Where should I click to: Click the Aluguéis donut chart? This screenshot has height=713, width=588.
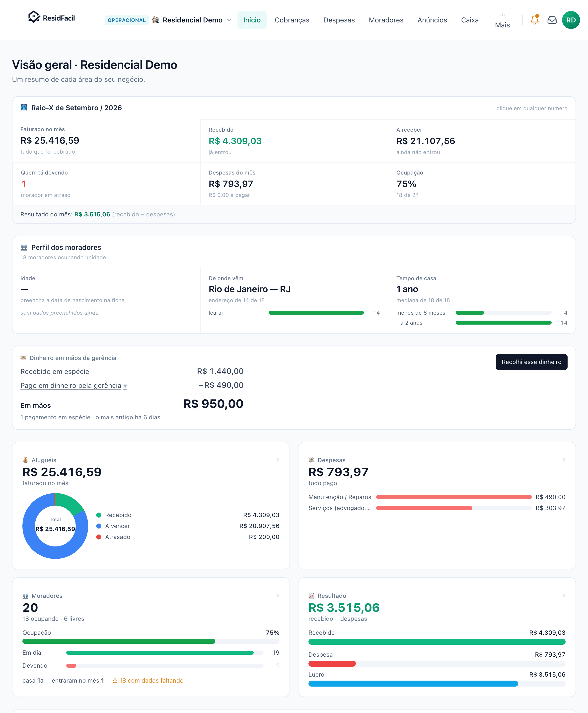coord(55,526)
